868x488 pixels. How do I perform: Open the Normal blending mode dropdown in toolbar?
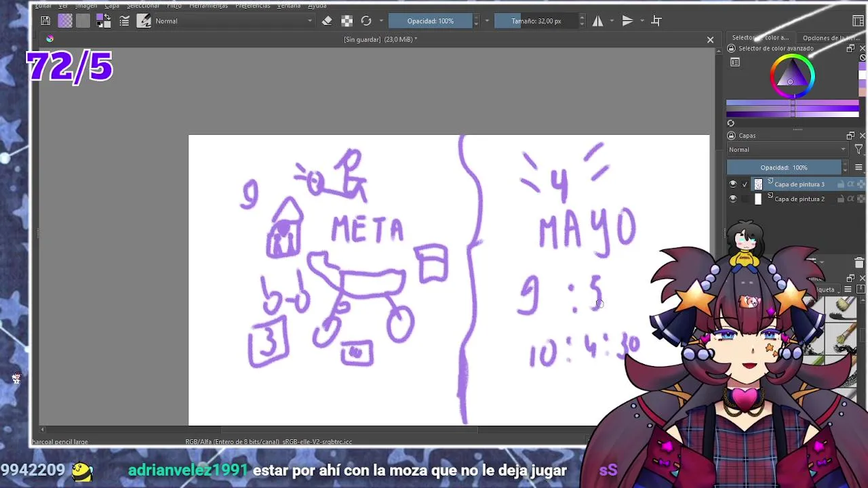click(x=234, y=21)
